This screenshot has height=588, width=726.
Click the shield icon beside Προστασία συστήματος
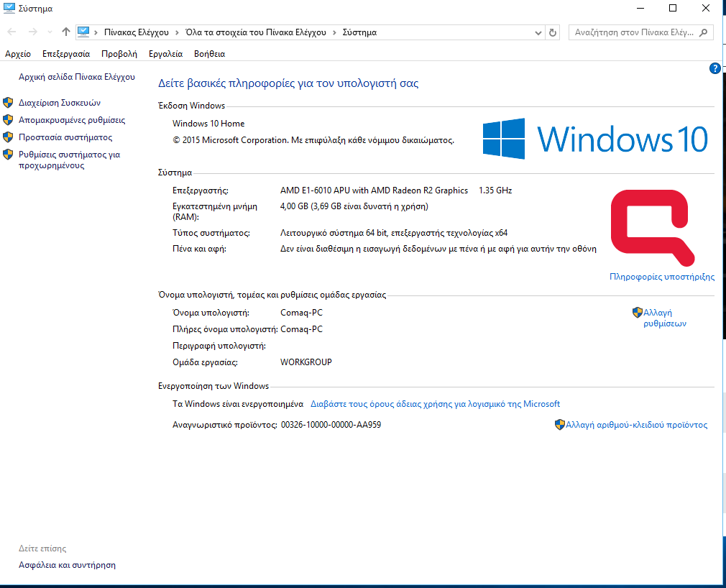coord(8,137)
